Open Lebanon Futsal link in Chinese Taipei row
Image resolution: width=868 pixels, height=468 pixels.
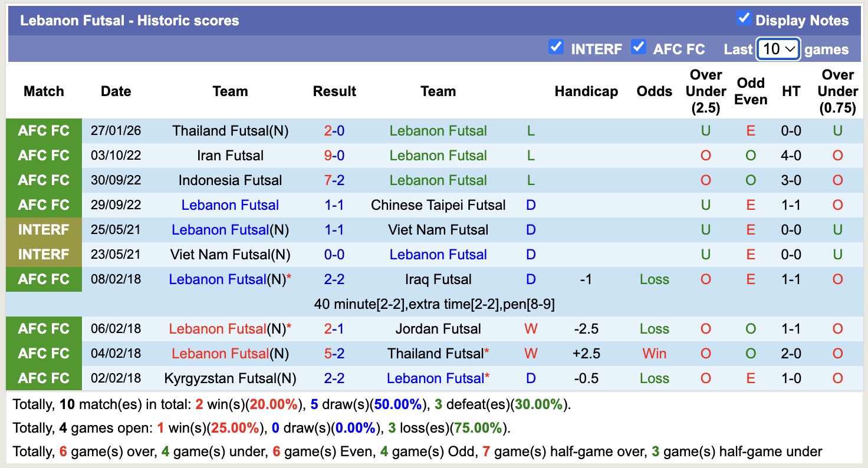pos(229,205)
